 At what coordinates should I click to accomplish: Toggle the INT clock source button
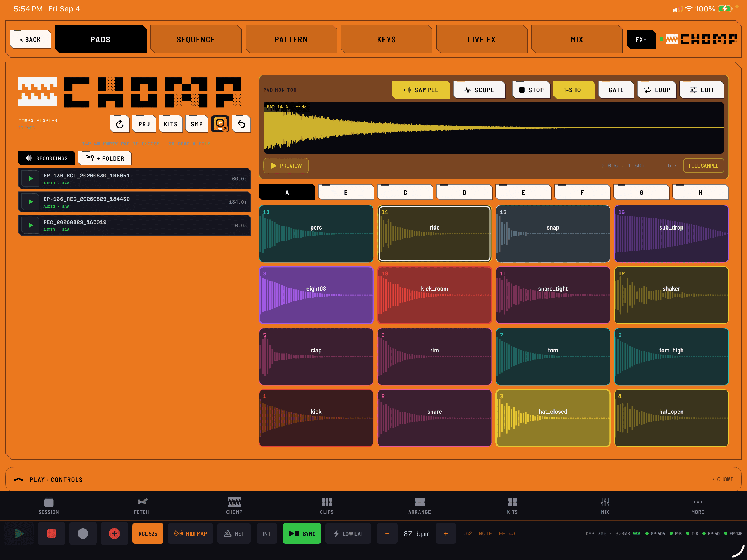point(267,534)
